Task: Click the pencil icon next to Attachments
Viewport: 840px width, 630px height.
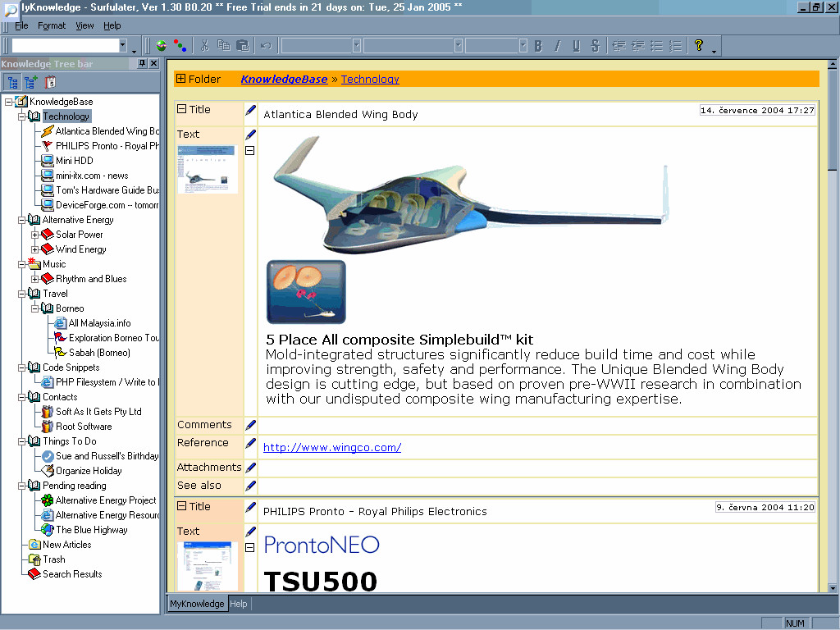Action: [x=250, y=468]
